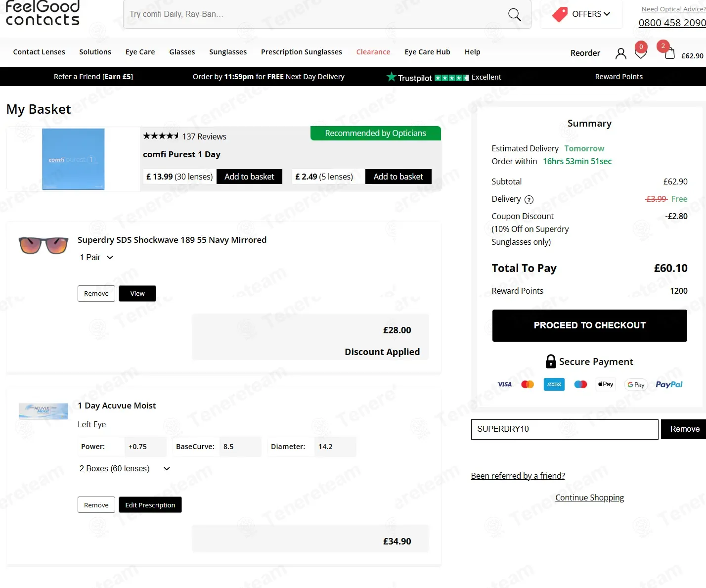Click the Power value +0.75
This screenshot has width=706, height=588.
[138, 447]
